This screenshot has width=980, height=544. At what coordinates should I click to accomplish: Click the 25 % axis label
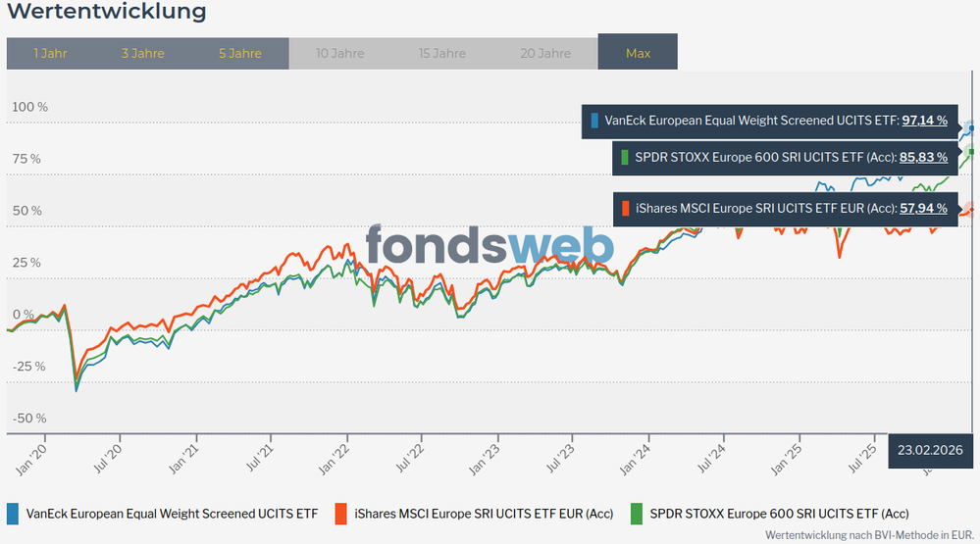tap(26, 263)
